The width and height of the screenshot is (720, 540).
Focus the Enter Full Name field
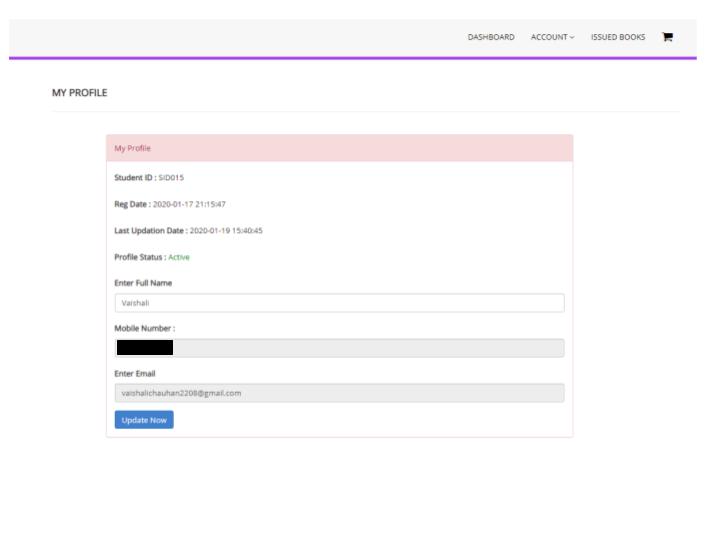339,303
